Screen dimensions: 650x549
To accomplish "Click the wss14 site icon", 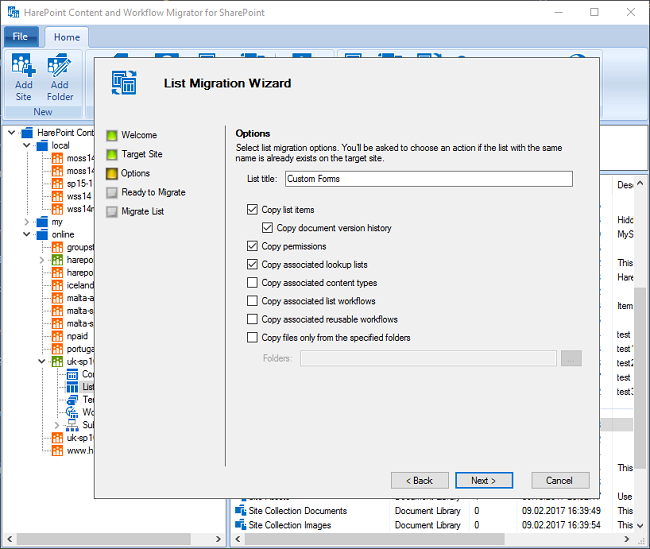I will [57, 197].
